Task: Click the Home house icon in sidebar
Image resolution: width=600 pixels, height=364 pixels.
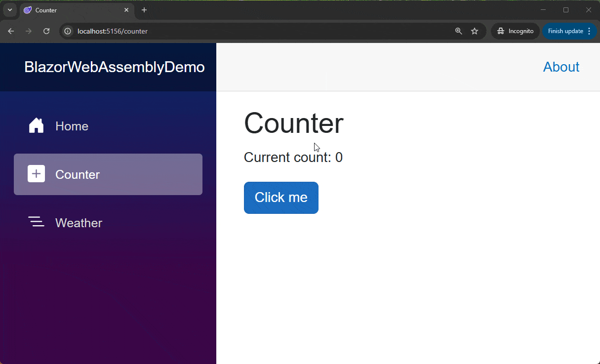Action: [37, 126]
